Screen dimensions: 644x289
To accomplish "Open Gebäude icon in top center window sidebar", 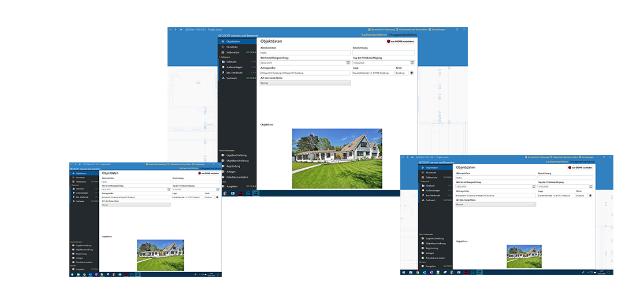I will click(x=223, y=61).
